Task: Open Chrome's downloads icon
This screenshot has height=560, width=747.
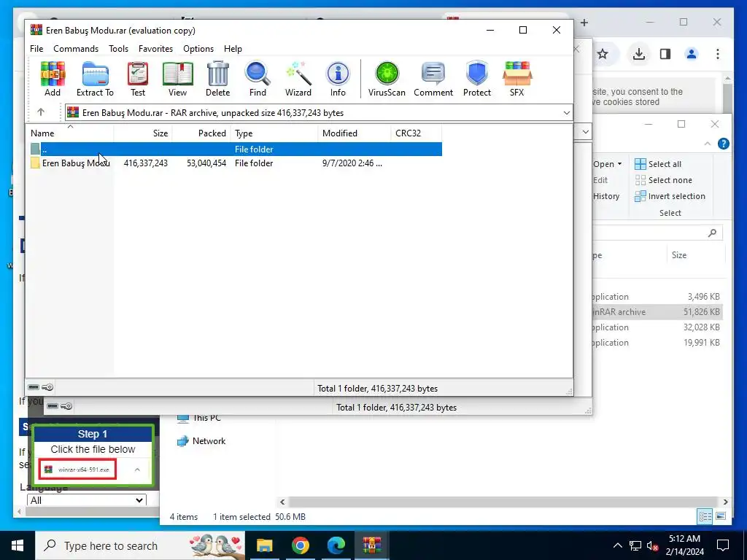Action: pyautogui.click(x=639, y=54)
